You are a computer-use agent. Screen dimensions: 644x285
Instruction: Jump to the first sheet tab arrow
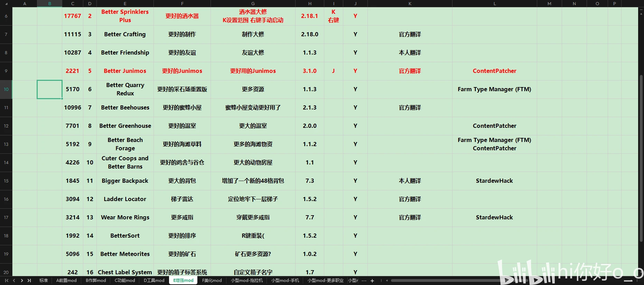[6, 281]
